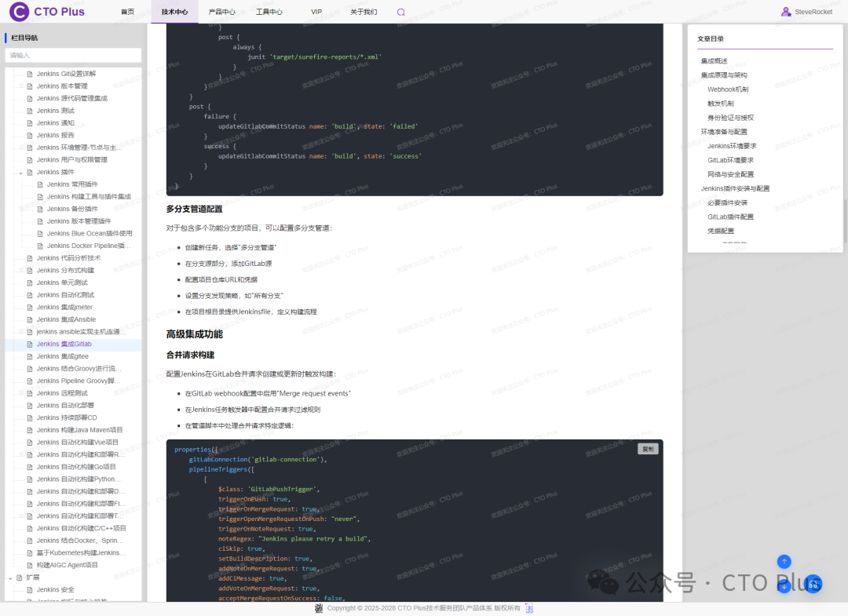Click document icon beside Jenkins 远程测试

tap(30, 393)
